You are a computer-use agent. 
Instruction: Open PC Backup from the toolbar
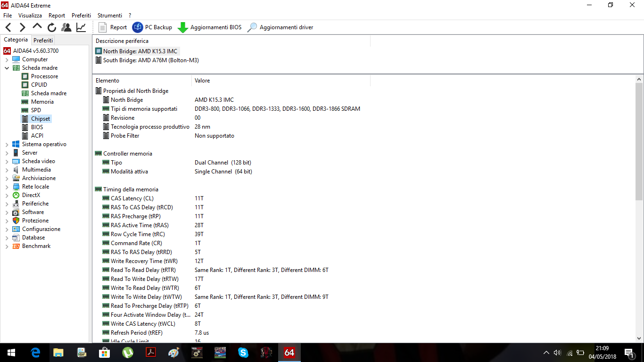point(152,27)
